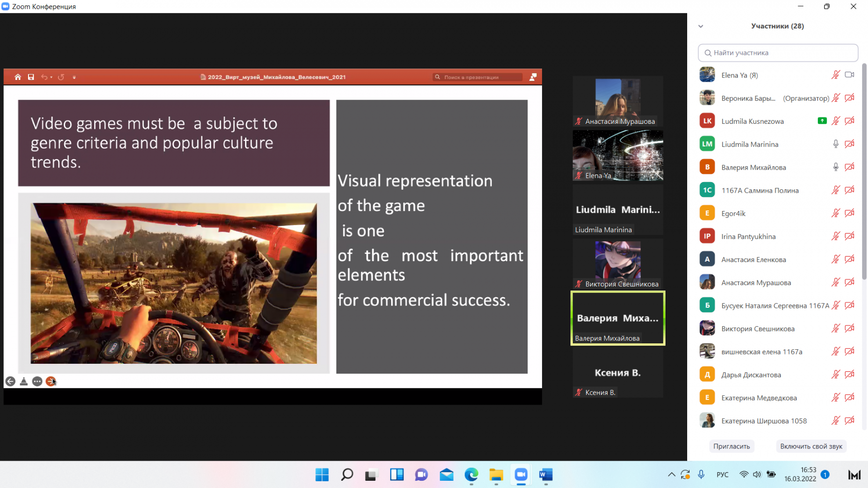Click muted mic for 1167А Салмина Полина
Screen dimensions: 868x488
point(836,190)
